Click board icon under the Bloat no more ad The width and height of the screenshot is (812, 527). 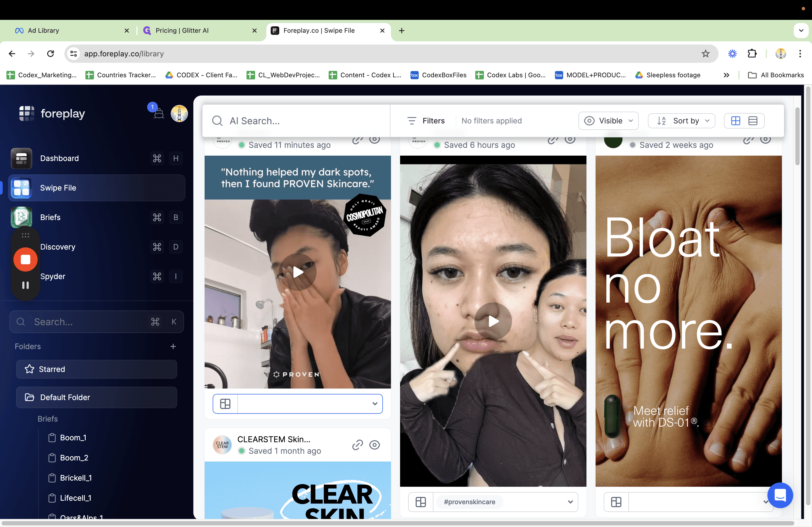pyautogui.click(x=616, y=502)
